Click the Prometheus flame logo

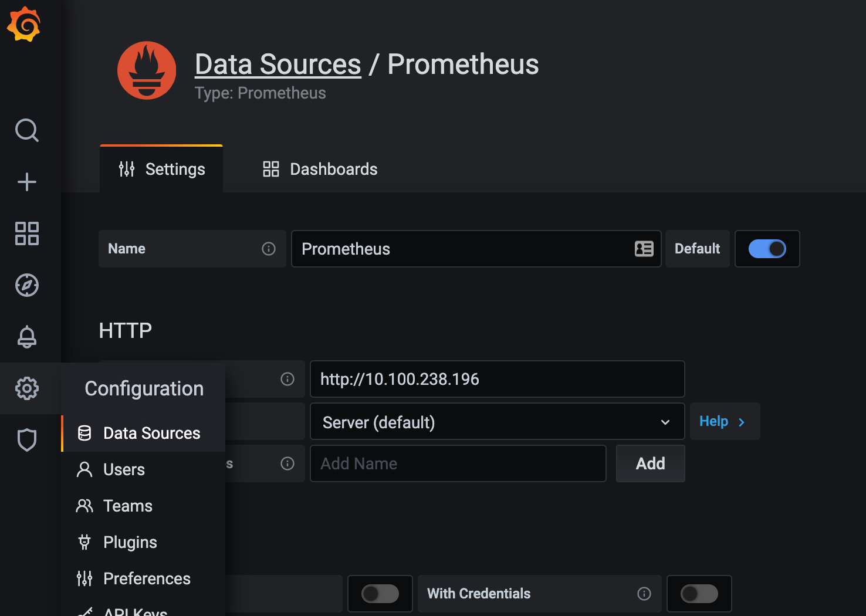(x=147, y=70)
